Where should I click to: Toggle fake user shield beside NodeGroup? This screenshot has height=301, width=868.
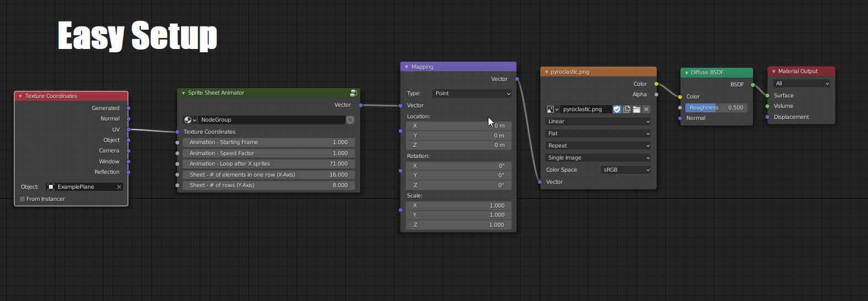coord(350,120)
